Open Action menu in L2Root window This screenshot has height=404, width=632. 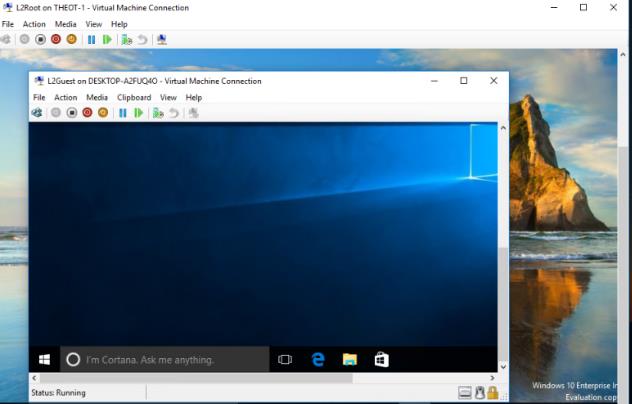(x=34, y=24)
